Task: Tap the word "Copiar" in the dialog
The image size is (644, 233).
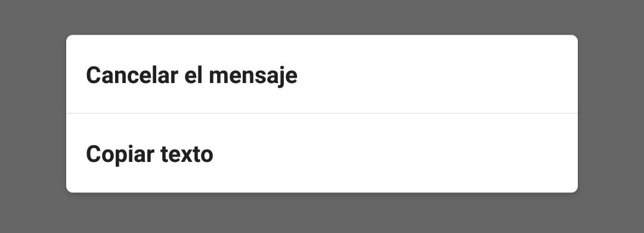Action: pos(120,154)
